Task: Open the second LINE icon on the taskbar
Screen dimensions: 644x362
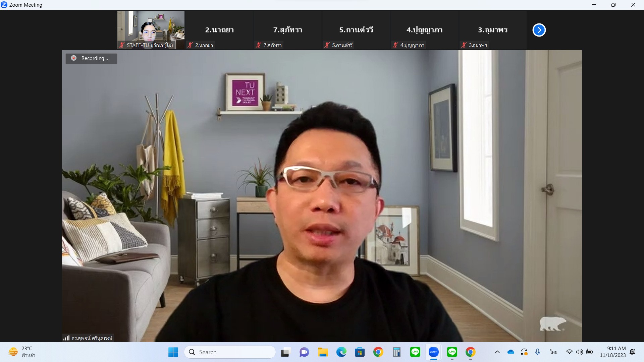Action: tap(452, 352)
